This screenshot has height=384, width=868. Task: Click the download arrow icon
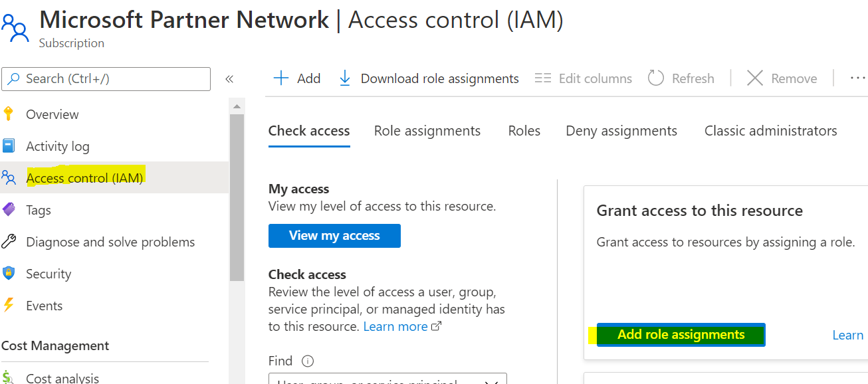(344, 78)
